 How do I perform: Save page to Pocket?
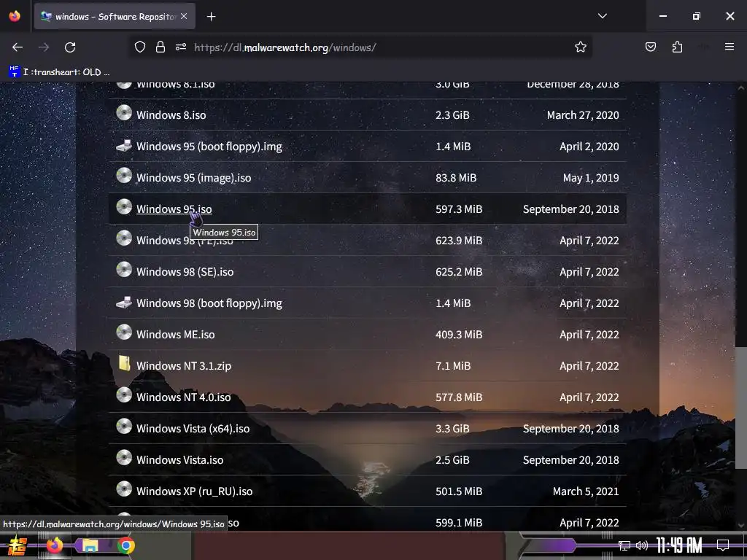coord(650,47)
